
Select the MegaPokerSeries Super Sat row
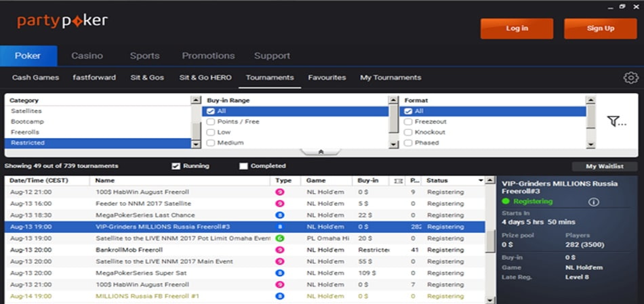click(245, 273)
